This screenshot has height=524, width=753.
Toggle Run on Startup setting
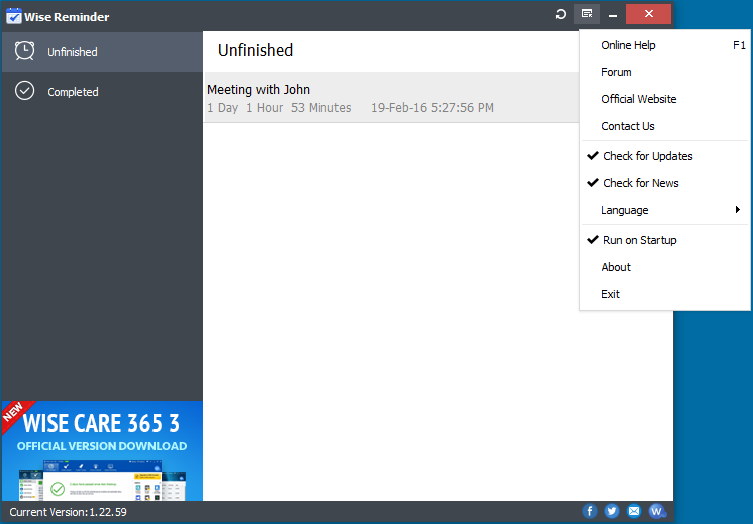tap(639, 240)
